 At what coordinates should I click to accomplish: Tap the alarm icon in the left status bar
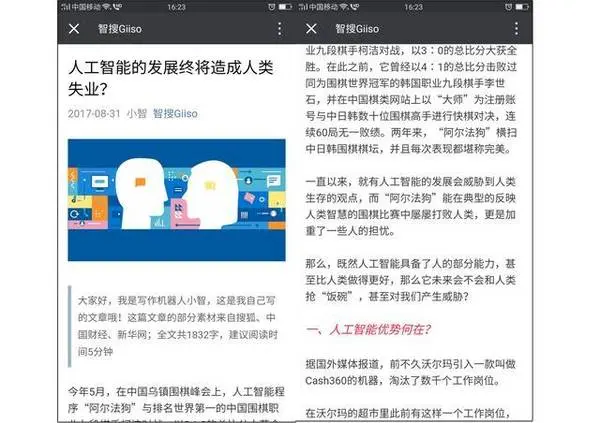click(x=271, y=7)
